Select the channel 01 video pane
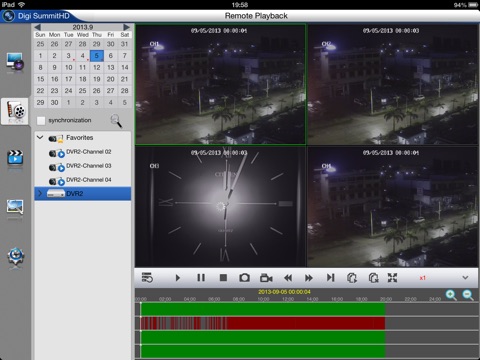The height and width of the screenshot is (360, 480). tap(220, 84)
